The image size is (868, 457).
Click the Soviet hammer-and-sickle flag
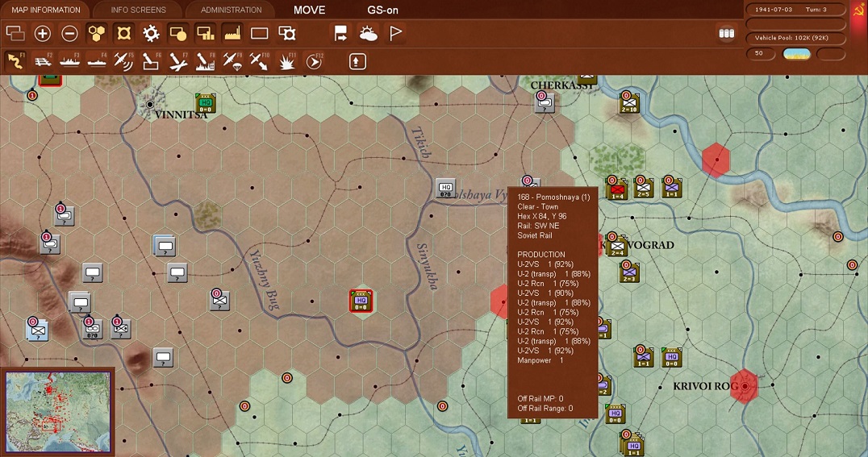pyautogui.click(x=858, y=10)
